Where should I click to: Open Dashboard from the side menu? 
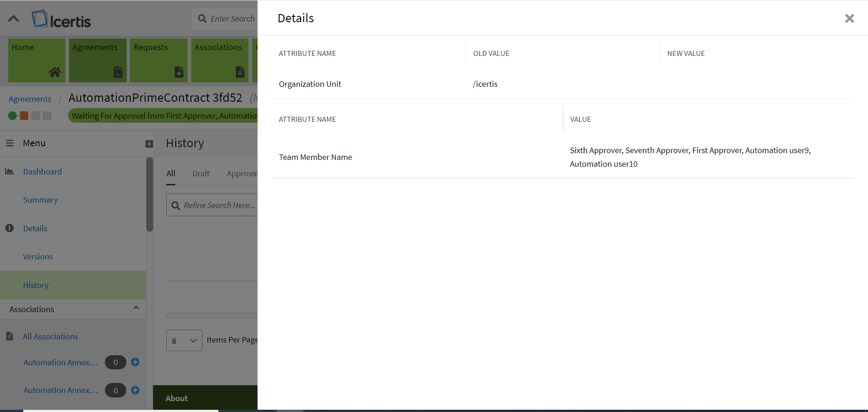coord(42,172)
